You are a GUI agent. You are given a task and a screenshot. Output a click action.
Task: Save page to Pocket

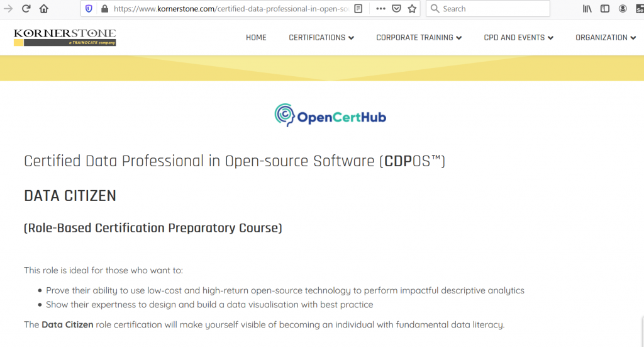(396, 9)
